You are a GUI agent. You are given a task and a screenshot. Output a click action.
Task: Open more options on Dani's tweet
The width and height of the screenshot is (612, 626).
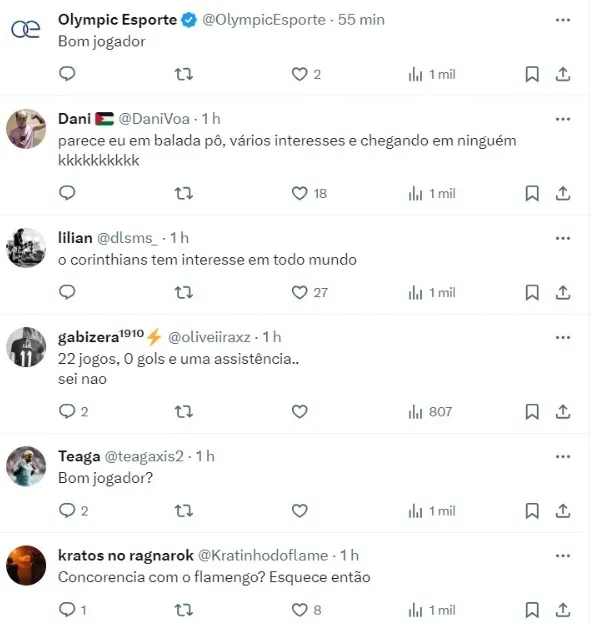563,119
